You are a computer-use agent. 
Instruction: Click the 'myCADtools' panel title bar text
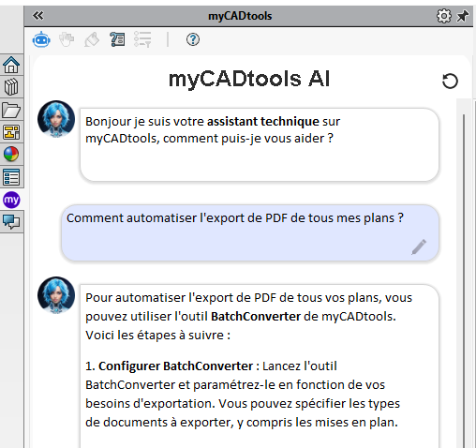coord(240,16)
